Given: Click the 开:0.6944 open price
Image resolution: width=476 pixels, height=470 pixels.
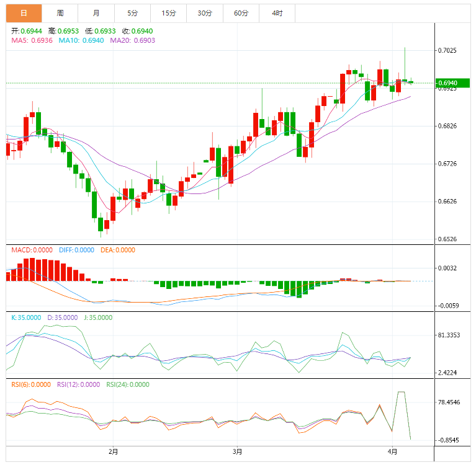Looking at the screenshot, I should [27, 31].
